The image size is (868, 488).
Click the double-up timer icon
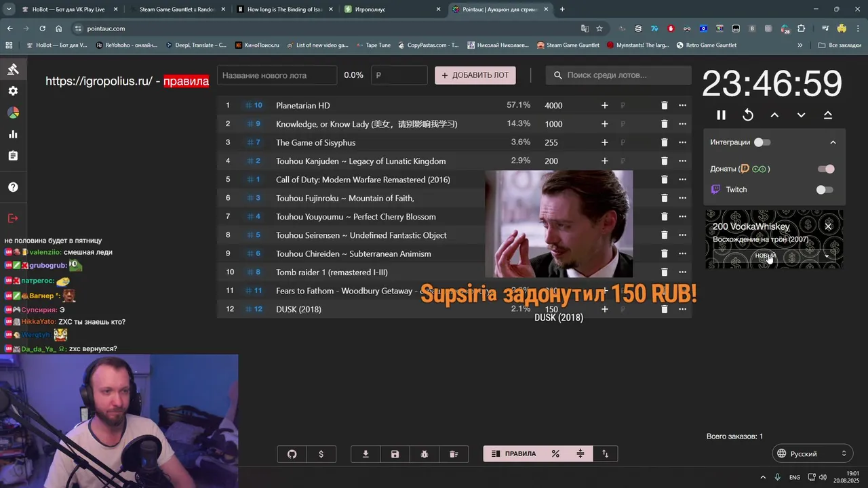tap(828, 115)
